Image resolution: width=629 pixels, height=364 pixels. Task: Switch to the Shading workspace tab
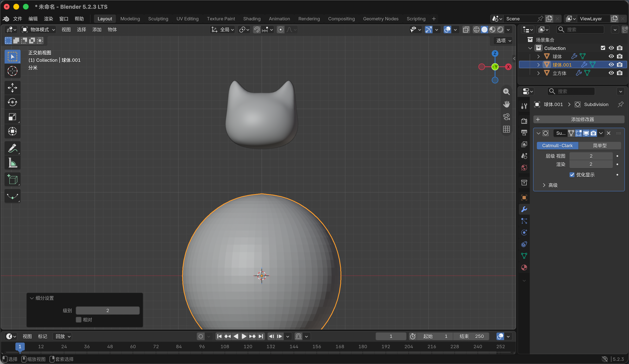252,19
